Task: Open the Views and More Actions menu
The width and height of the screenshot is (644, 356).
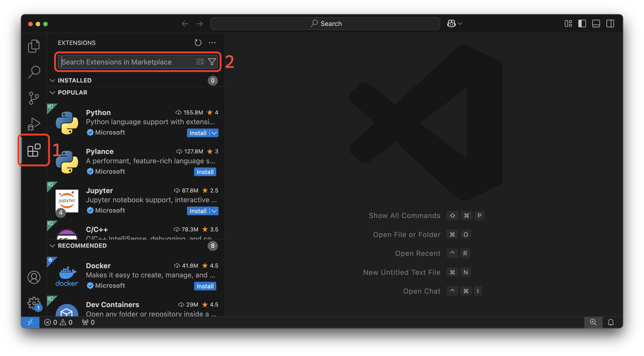Action: (x=212, y=42)
